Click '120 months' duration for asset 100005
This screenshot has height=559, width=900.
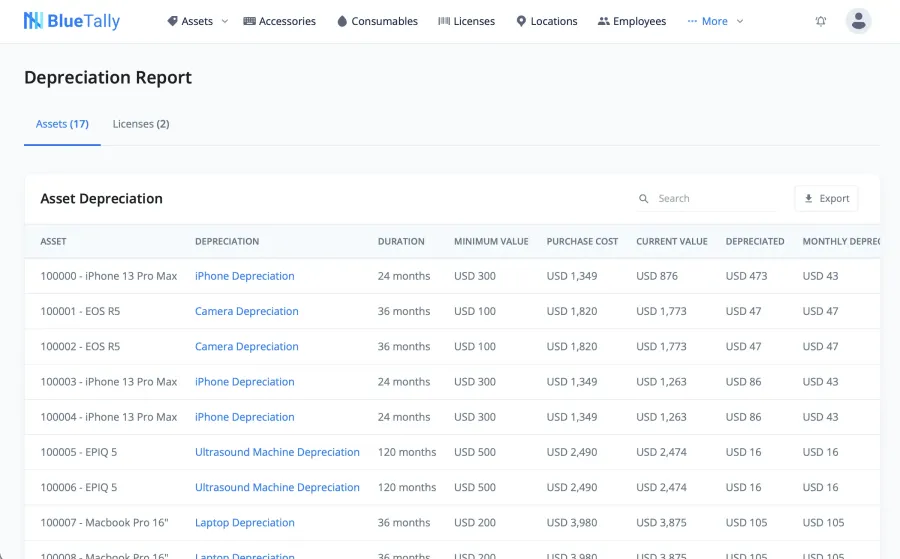(407, 452)
